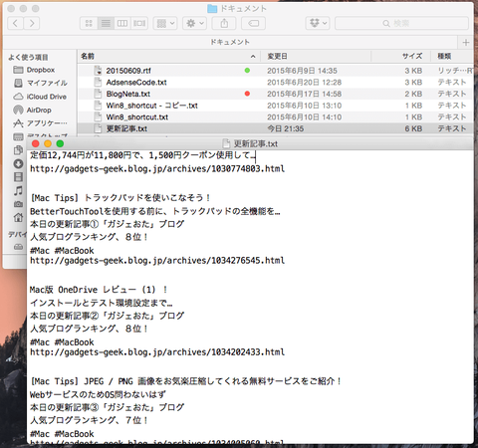Image resolution: width=478 pixels, height=448 pixels.
Task: Switch Finder to column view
Action: point(122,23)
